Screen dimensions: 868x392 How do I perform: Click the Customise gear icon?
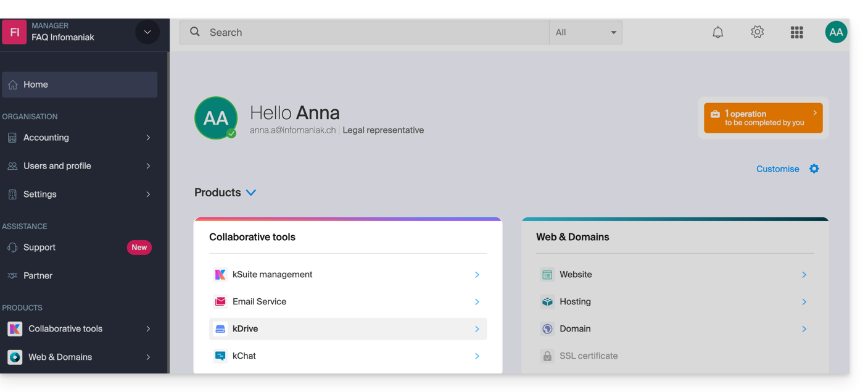[814, 169]
